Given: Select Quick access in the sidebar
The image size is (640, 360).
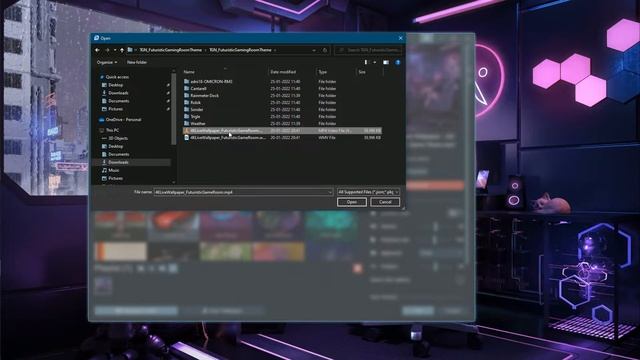Looking at the screenshot, I should point(117,77).
